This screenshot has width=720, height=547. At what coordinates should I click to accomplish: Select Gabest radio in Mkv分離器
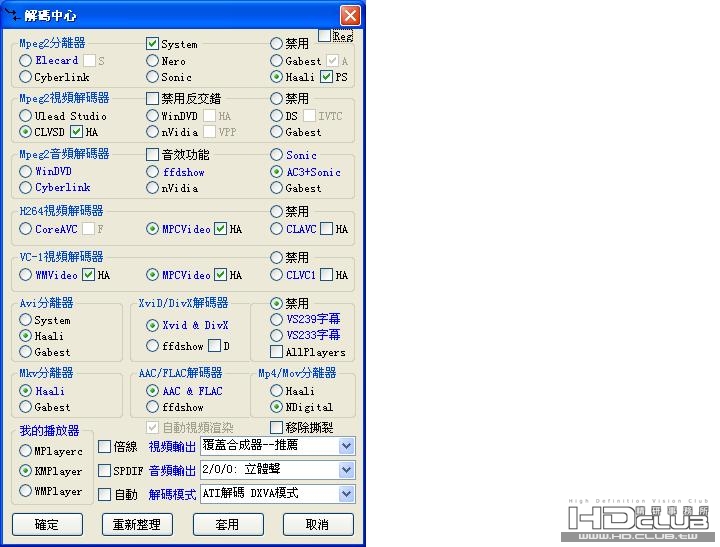point(26,406)
